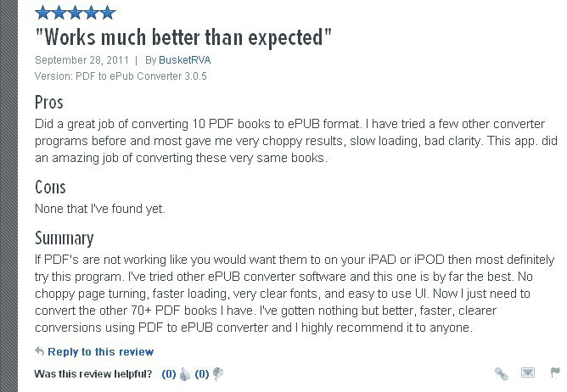Screen dimensions: 567x392
Task: Click the Cons section heading
Action: tap(50, 188)
